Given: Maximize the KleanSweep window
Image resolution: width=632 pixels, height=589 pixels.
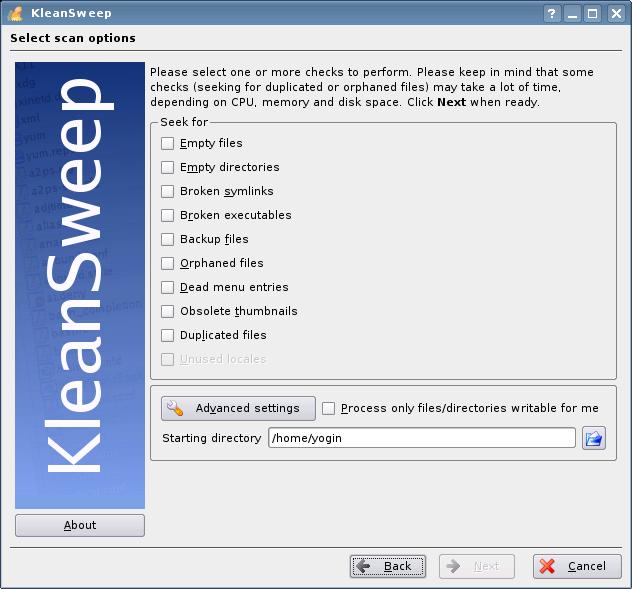Looking at the screenshot, I should coord(592,14).
